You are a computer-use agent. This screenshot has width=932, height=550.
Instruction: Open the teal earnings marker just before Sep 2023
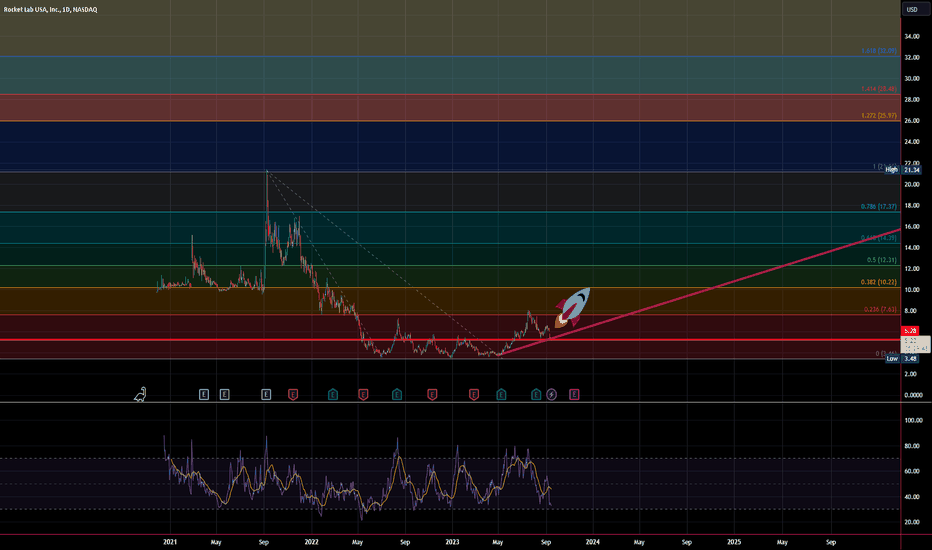click(536, 394)
